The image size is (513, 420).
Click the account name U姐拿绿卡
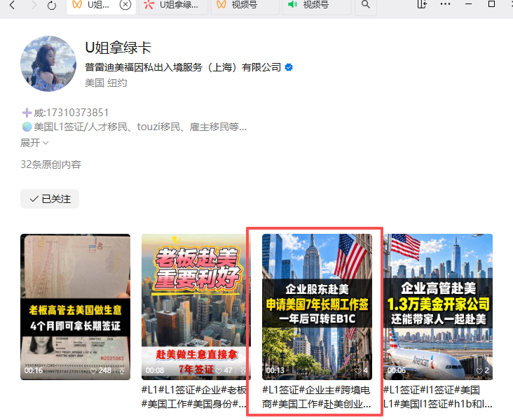118,48
